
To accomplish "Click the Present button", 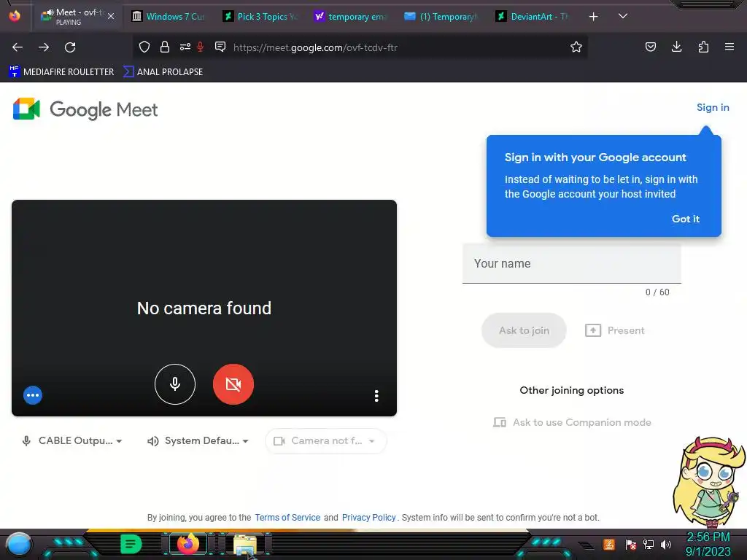I will pos(614,330).
